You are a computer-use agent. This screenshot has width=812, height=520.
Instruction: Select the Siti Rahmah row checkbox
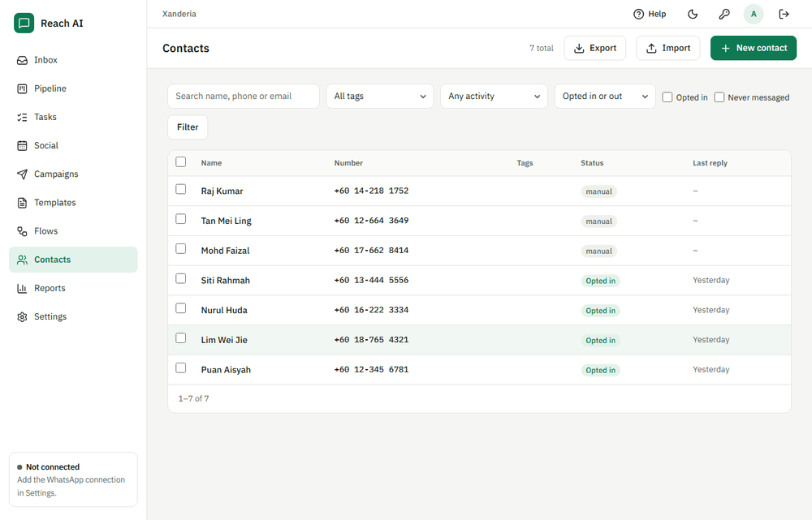(x=181, y=278)
